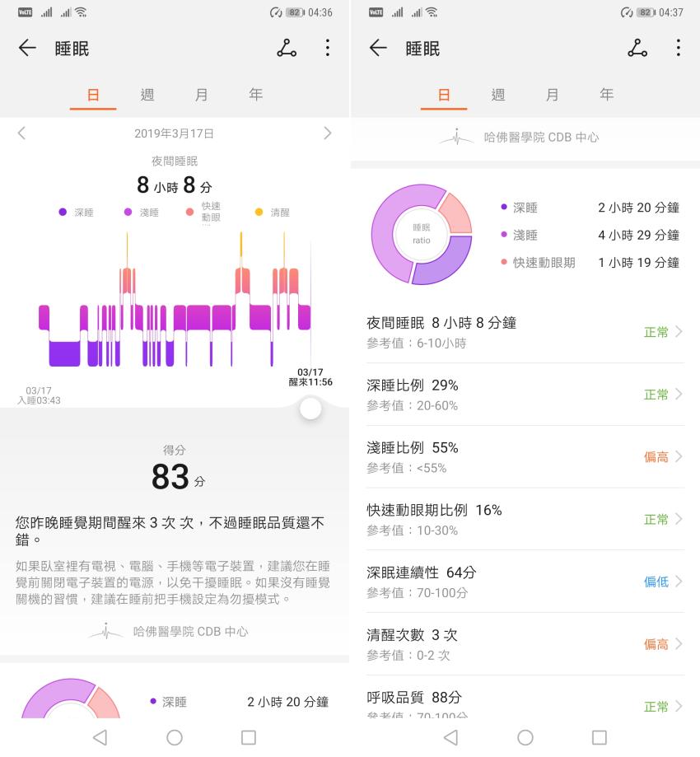This screenshot has height=757, width=700.
Task: Tap the back arrow on the sleep screen
Action: [27, 48]
